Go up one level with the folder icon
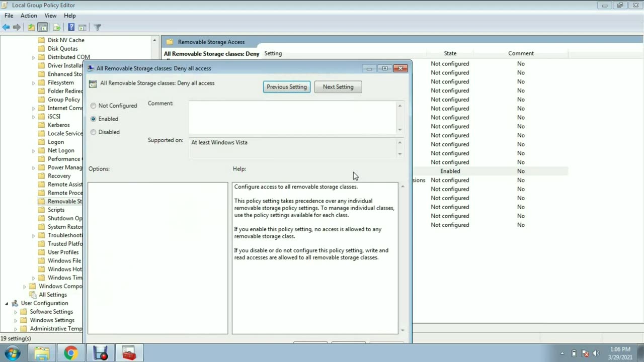 (31, 27)
